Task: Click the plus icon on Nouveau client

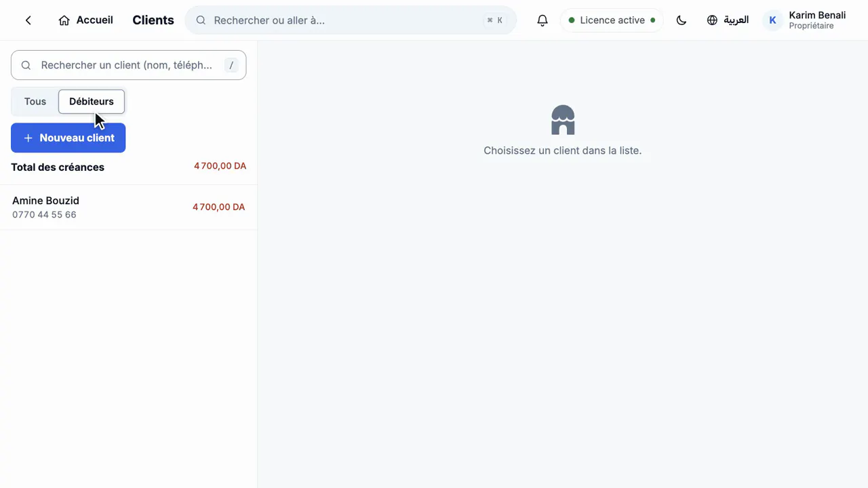Action: [x=28, y=138]
